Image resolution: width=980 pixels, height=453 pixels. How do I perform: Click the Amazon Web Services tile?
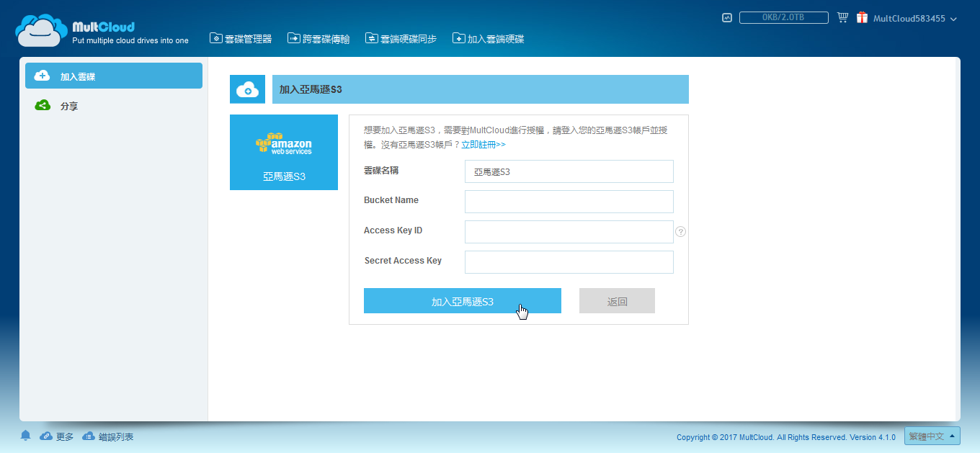[284, 152]
